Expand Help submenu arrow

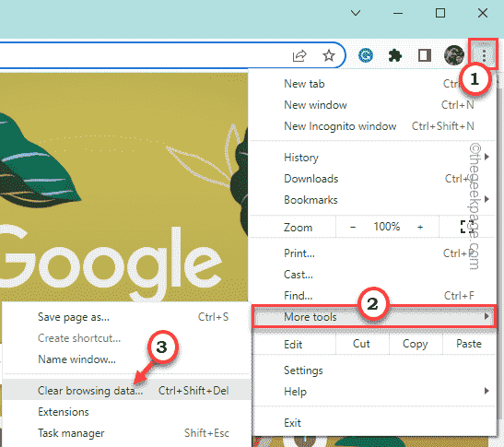(x=486, y=391)
